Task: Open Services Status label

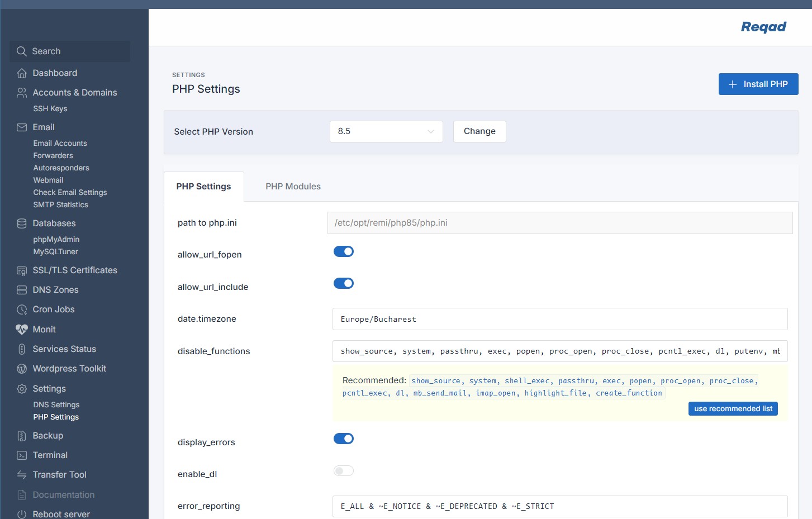Action: 64,349
